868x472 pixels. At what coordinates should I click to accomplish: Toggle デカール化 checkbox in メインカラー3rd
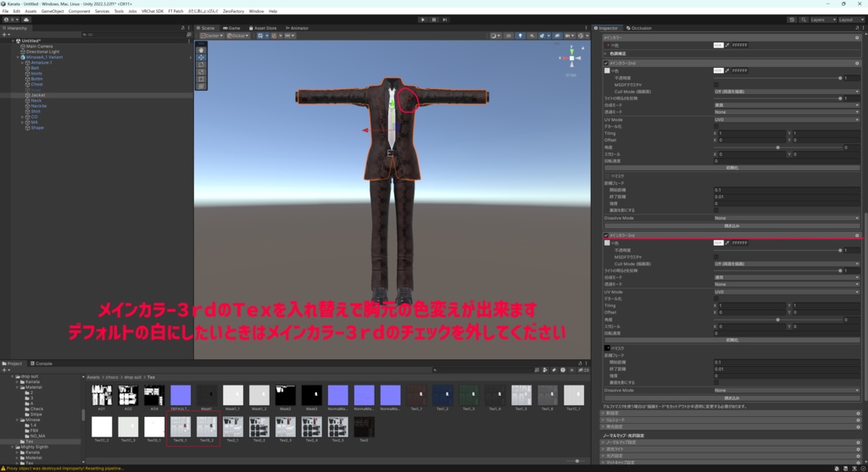(x=716, y=298)
